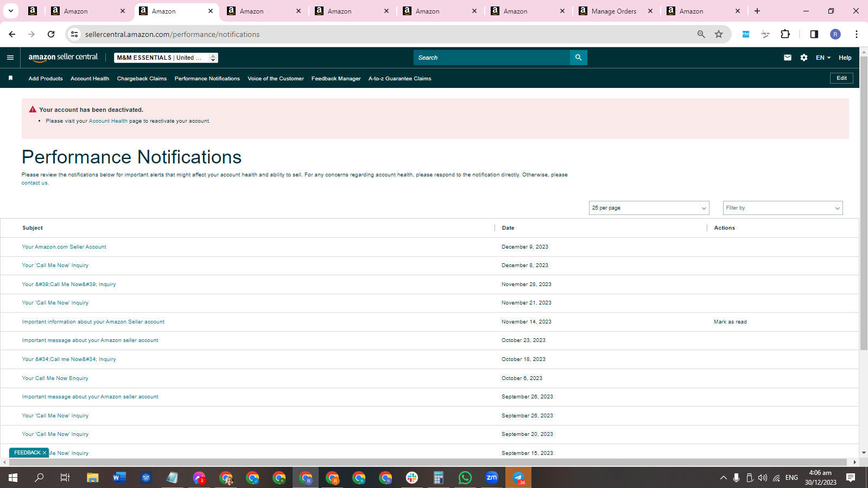
Task: Switch to the Manage Orders tab
Action: pyautogui.click(x=613, y=11)
